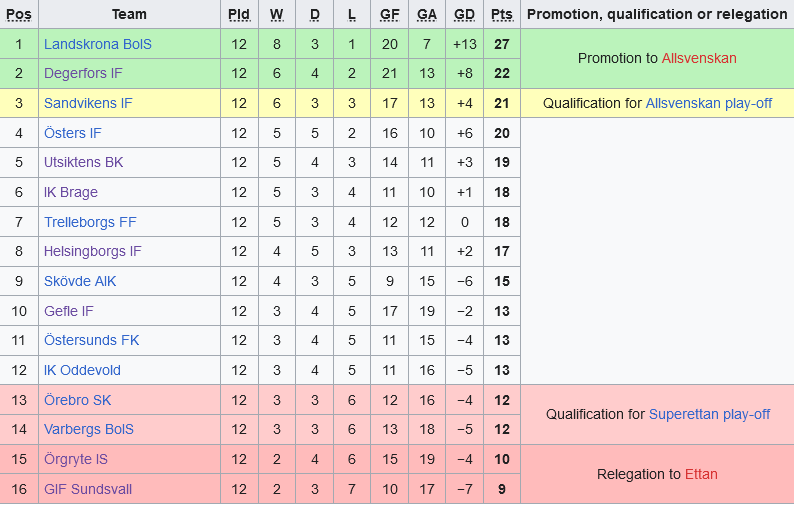The width and height of the screenshot is (794, 507).
Task: Click Helsingborgs IF team link
Action: pos(93,251)
